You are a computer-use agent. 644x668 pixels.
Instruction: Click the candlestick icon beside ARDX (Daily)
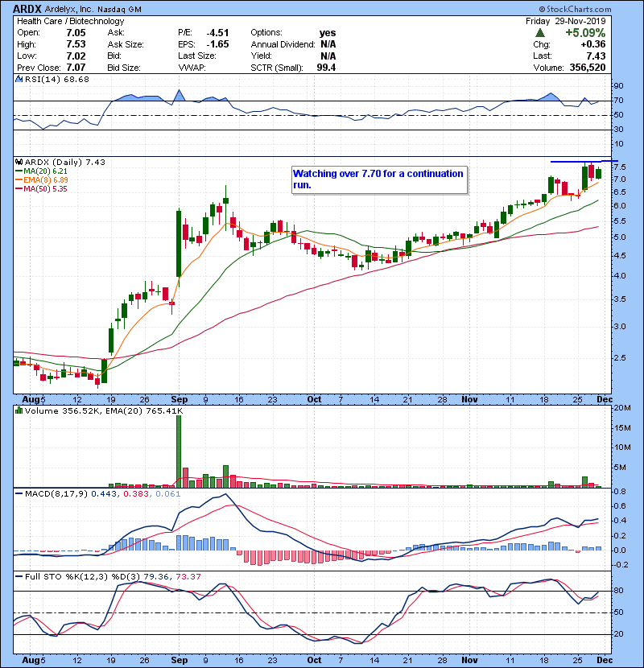point(19,162)
